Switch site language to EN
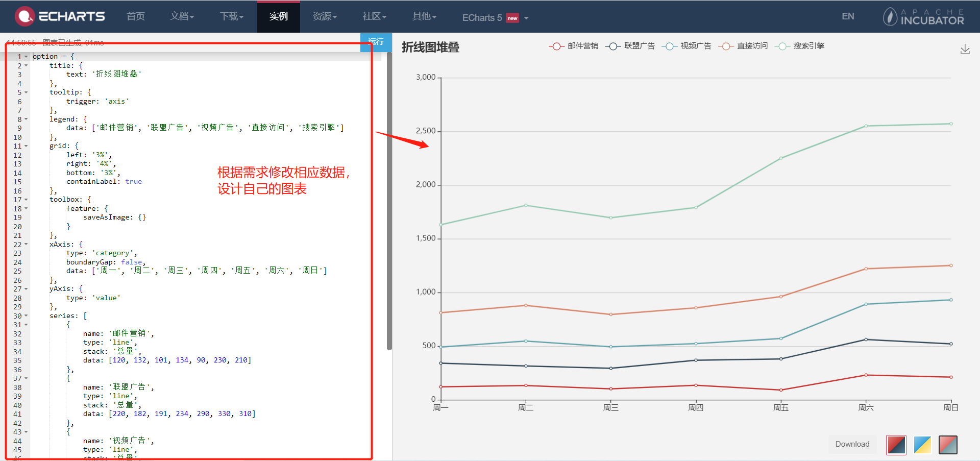Image resolution: width=980 pixels, height=461 pixels. pos(848,16)
